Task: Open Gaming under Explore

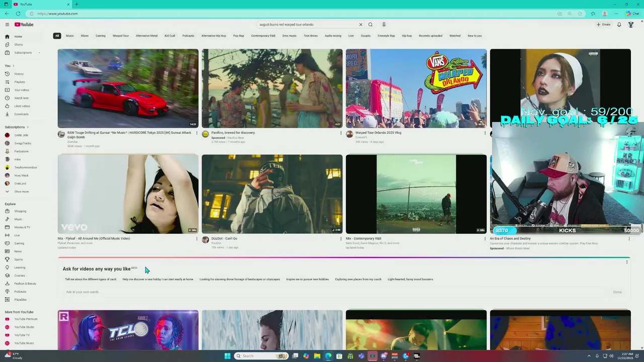Action: coord(19,243)
